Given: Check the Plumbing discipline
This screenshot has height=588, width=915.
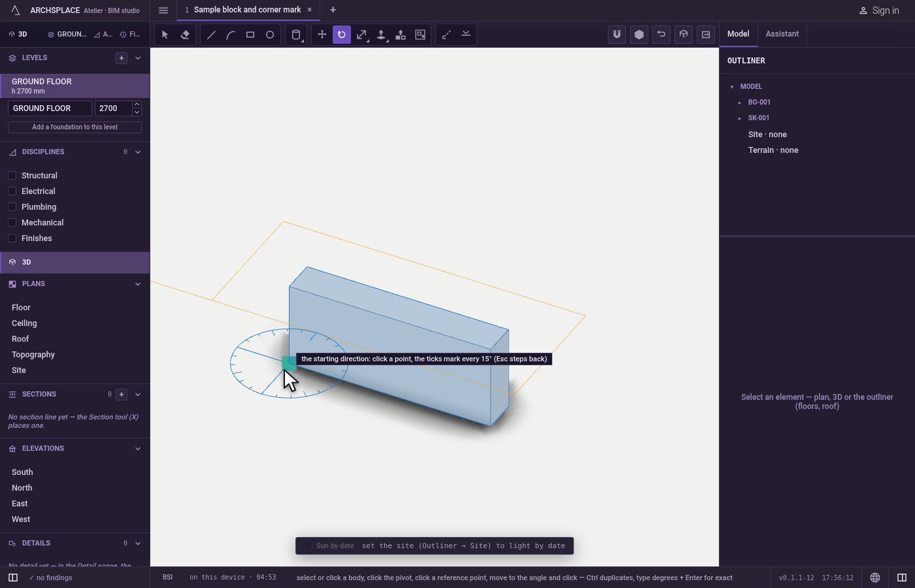Looking at the screenshot, I should (x=12, y=206).
